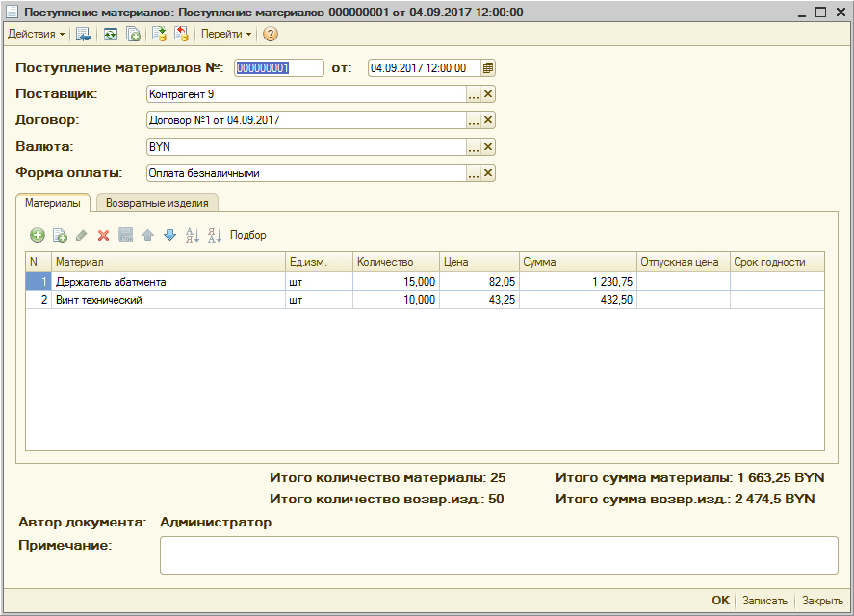The image size is (854, 616).
Task: Switch to the Возвратные изделия tab
Action: coord(157,203)
